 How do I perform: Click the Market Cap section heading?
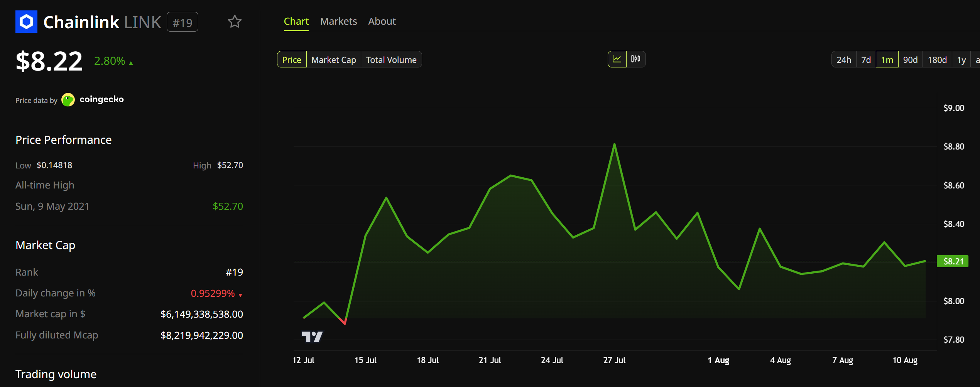click(46, 245)
